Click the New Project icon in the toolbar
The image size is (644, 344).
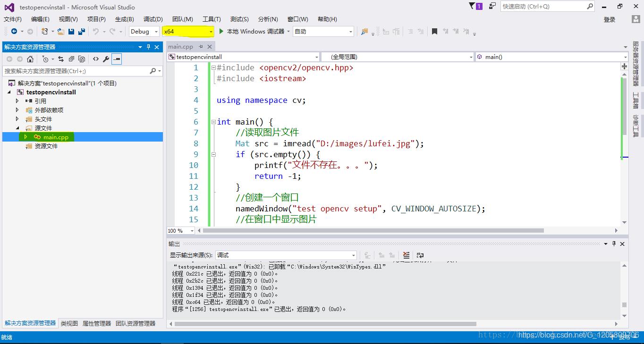[x=44, y=32]
